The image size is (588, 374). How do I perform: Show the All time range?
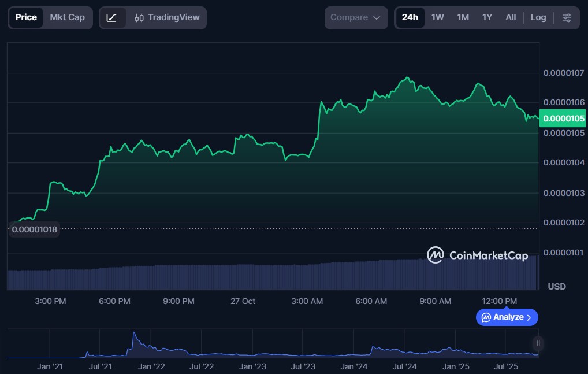coord(511,18)
